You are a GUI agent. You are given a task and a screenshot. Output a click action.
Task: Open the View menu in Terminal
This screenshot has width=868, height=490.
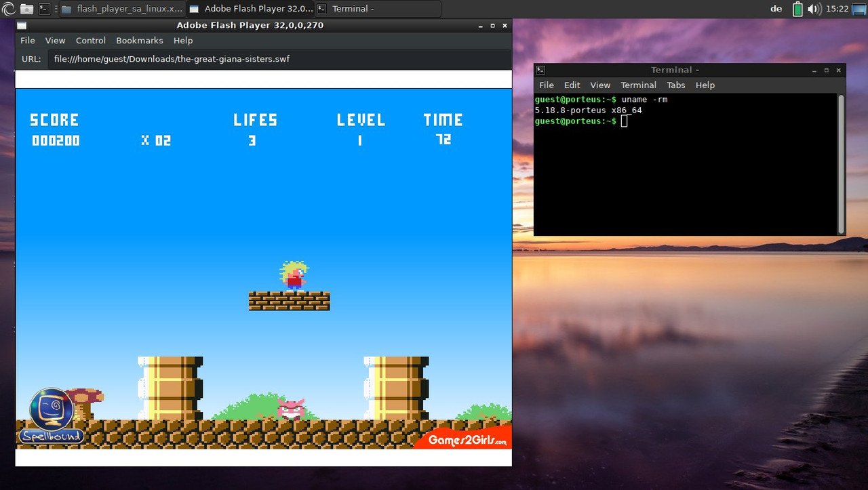(600, 85)
